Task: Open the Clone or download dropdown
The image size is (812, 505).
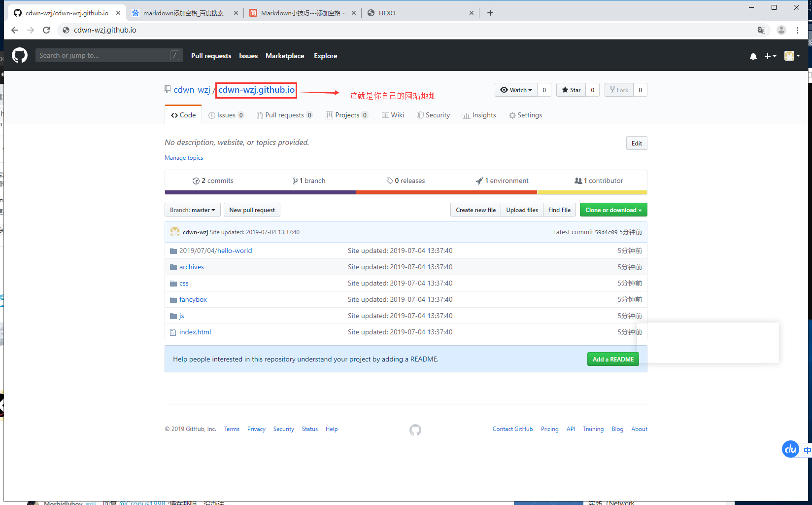Action: pyautogui.click(x=613, y=210)
